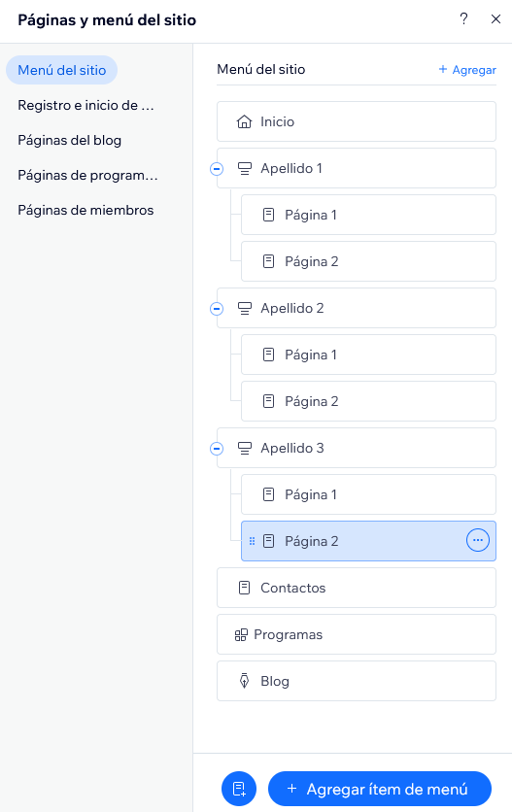Select Página 1 under Apellido 3
The width and height of the screenshot is (512, 812).
368,494
